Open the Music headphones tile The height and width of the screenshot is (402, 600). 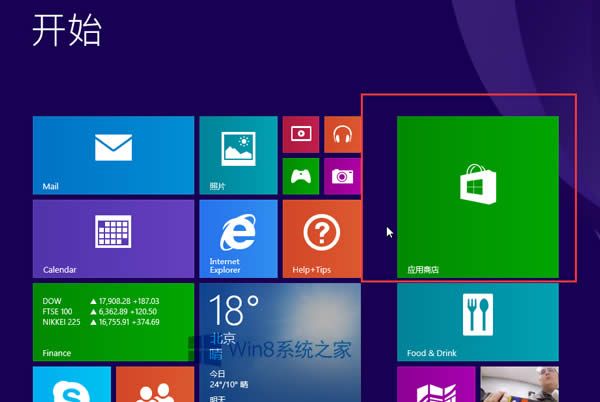[x=342, y=134]
